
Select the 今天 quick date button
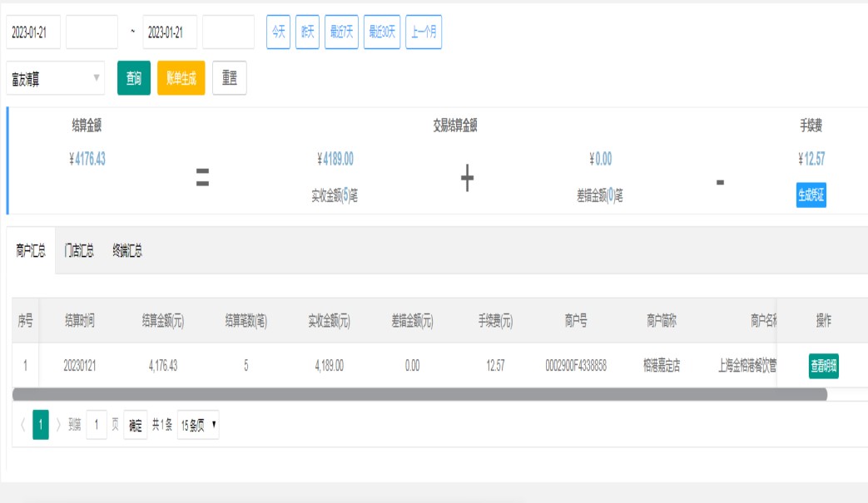coord(278,32)
